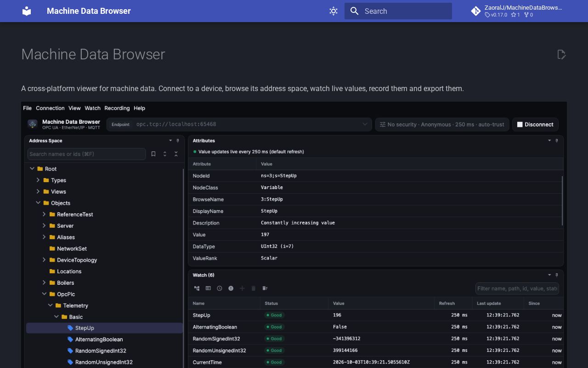The height and width of the screenshot is (368, 588).
Task: Click the site logo book icon
Action: (27, 11)
